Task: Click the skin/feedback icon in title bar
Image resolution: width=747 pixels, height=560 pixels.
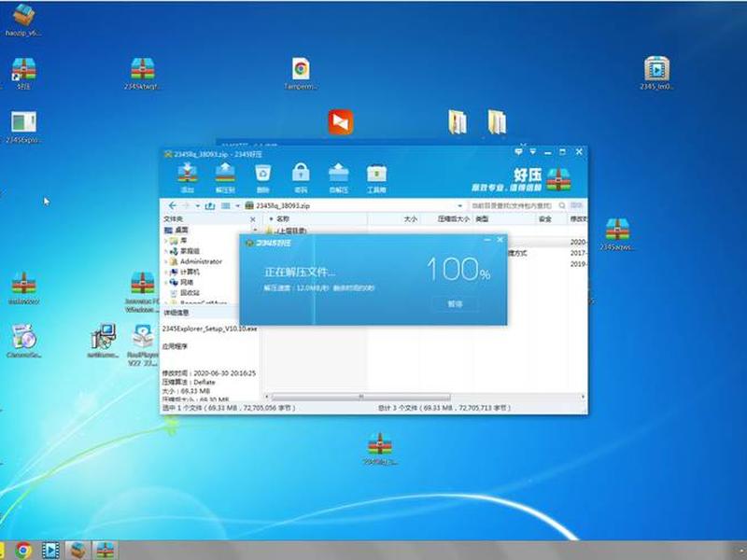Action: coord(518,152)
